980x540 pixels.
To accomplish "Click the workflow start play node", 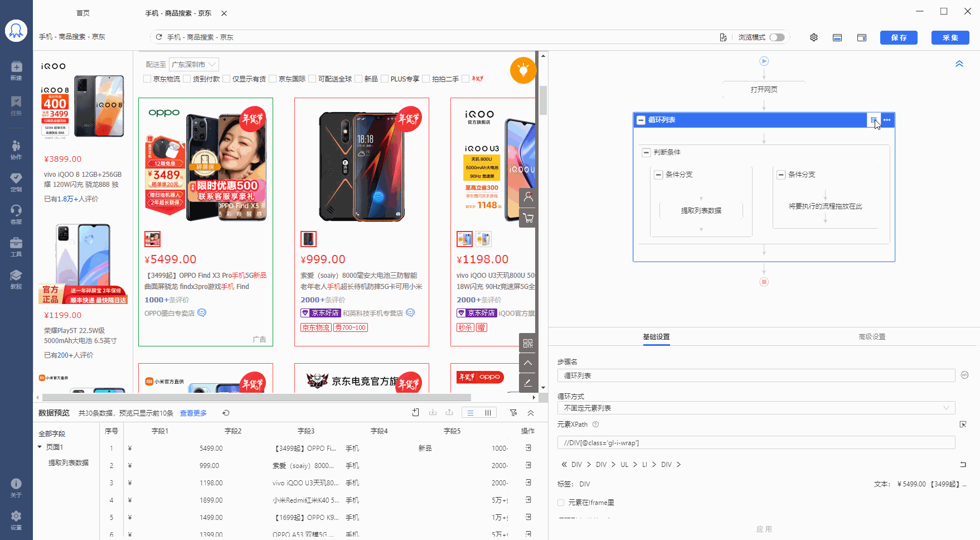I will pos(764,61).
